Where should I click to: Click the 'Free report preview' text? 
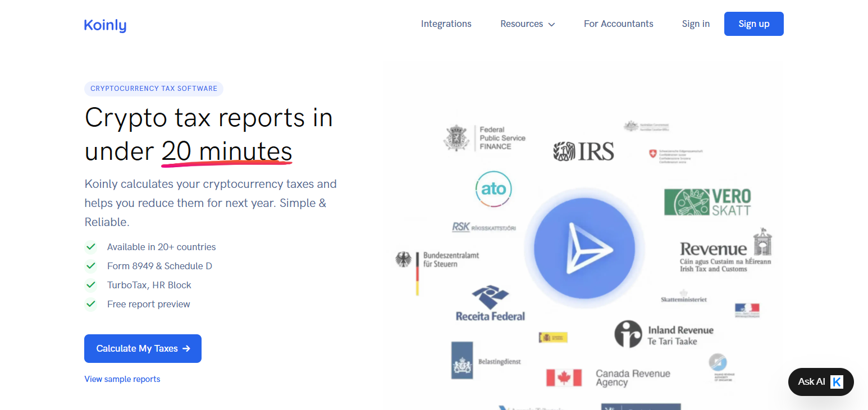pyautogui.click(x=149, y=304)
